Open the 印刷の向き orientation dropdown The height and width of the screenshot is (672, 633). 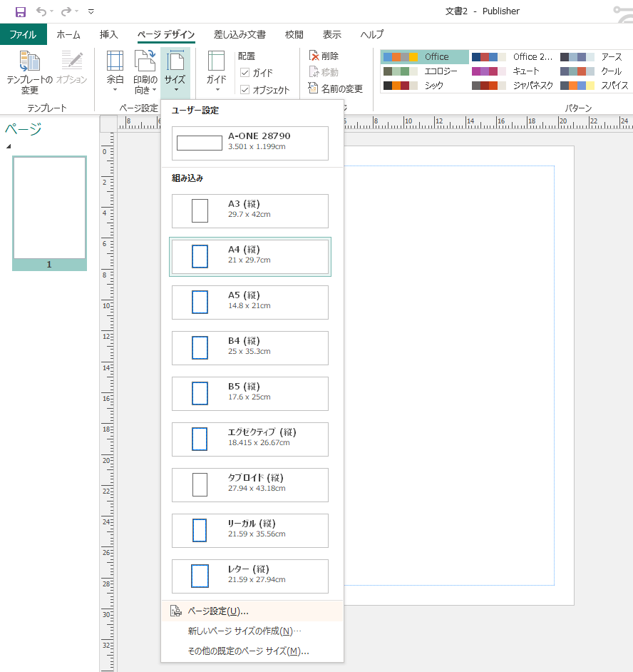pyautogui.click(x=145, y=71)
